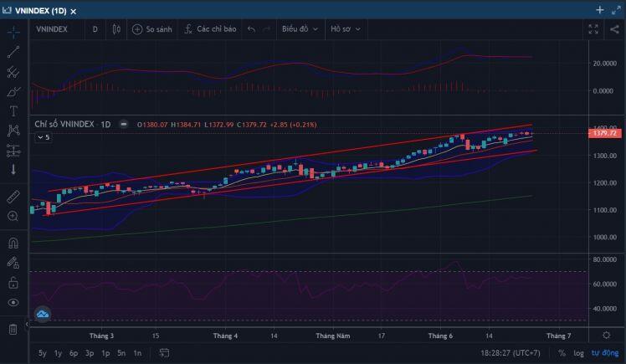Viewport: 626px width, 364px height.
Task: Collapse the left drawing toolbar
Action: coord(27,324)
